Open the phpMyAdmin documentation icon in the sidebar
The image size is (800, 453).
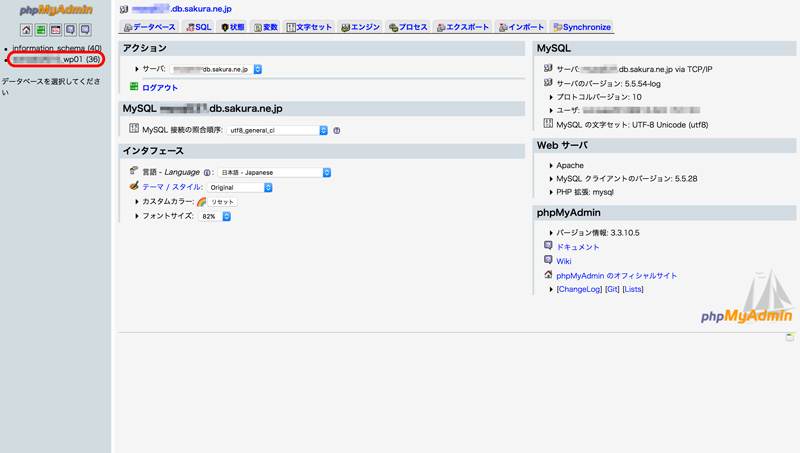70,30
